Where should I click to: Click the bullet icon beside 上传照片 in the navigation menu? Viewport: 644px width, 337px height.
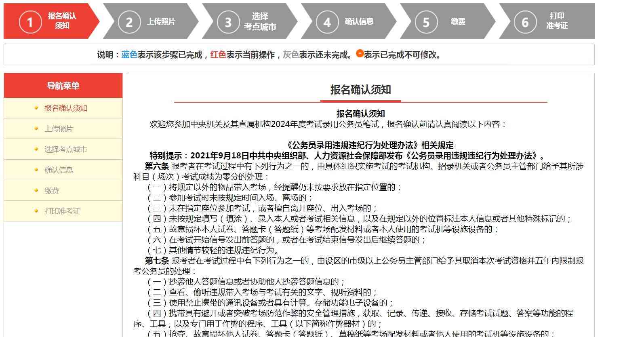(36, 128)
